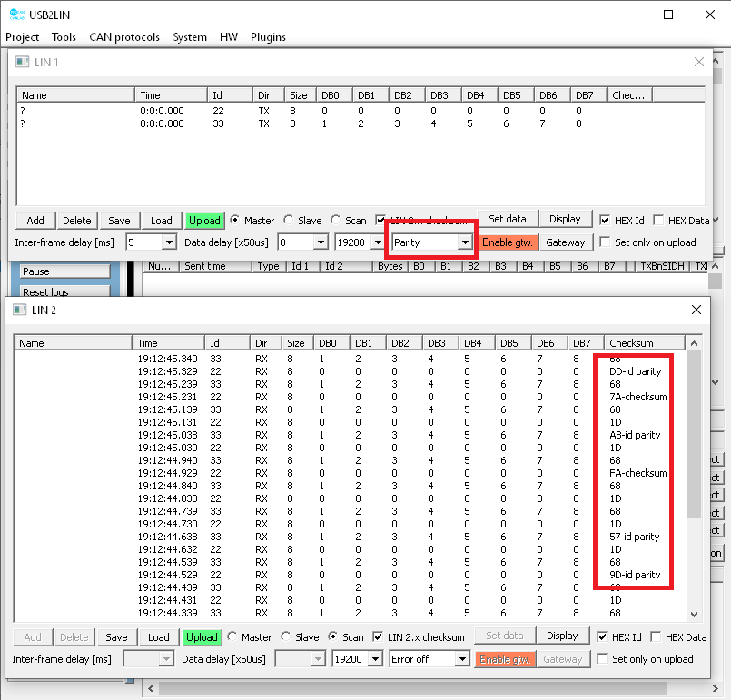The height and width of the screenshot is (700, 731).
Task: Open the CAN protocols menu
Action: 124,37
